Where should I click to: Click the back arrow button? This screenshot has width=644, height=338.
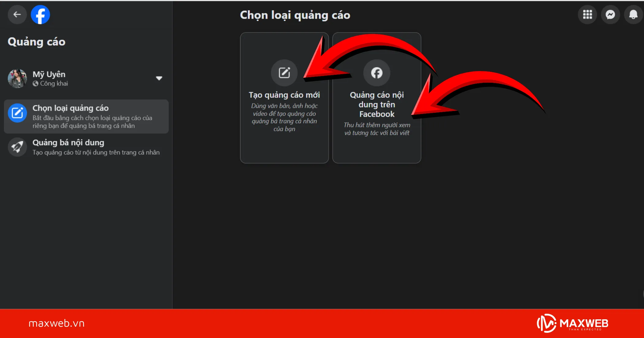tap(17, 14)
